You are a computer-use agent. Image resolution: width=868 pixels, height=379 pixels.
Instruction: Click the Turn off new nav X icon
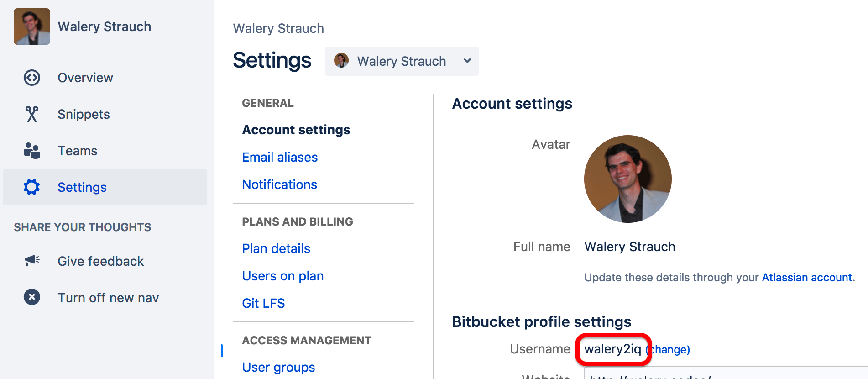pos(32,297)
